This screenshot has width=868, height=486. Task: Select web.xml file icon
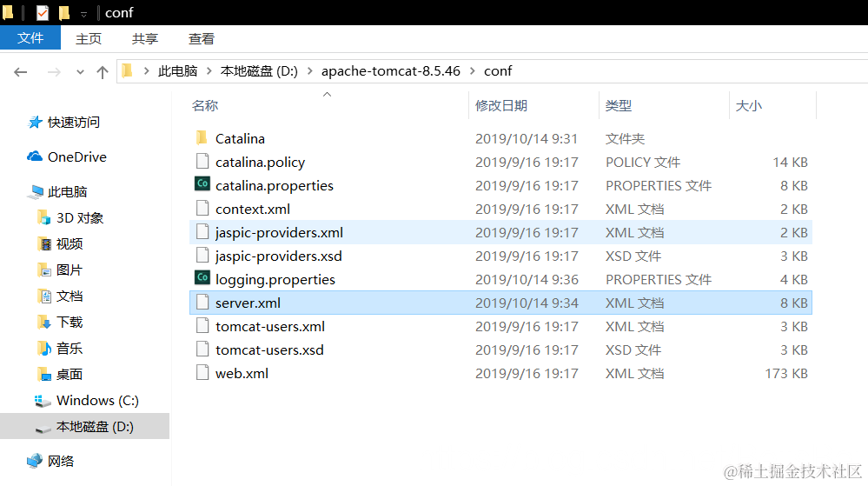tap(202, 372)
